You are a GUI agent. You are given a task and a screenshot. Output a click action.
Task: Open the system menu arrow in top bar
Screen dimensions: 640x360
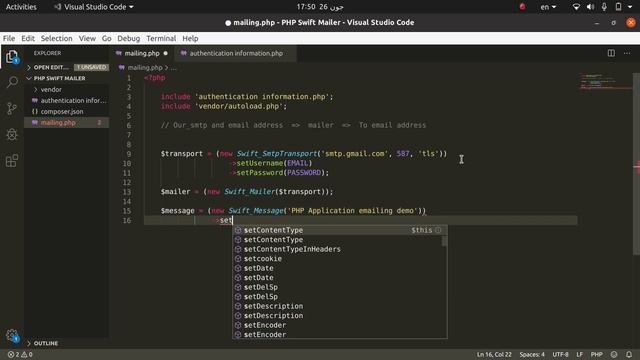(x=630, y=7)
